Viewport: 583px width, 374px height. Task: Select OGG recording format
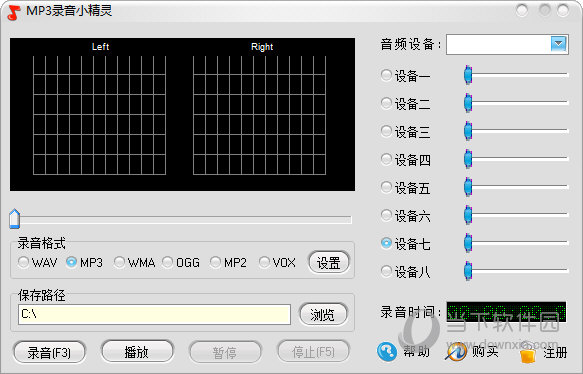167,262
